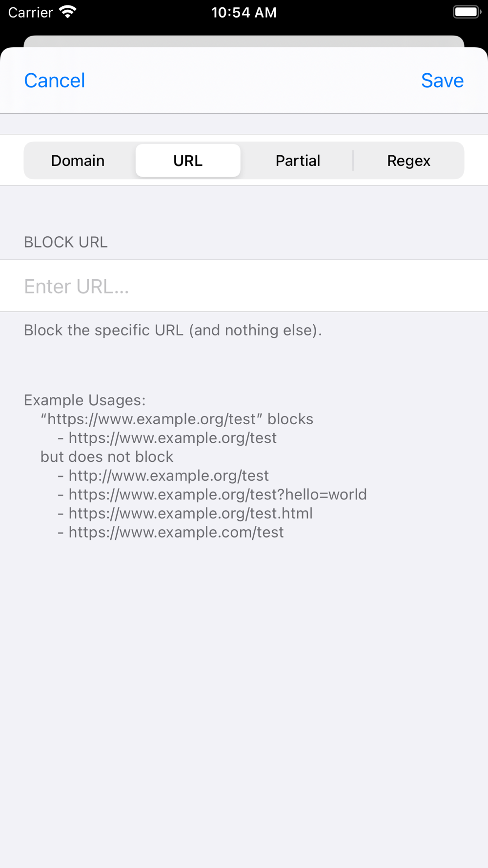Tap the 'Example Usages:' heading
The width and height of the screenshot is (488, 868).
tap(85, 400)
